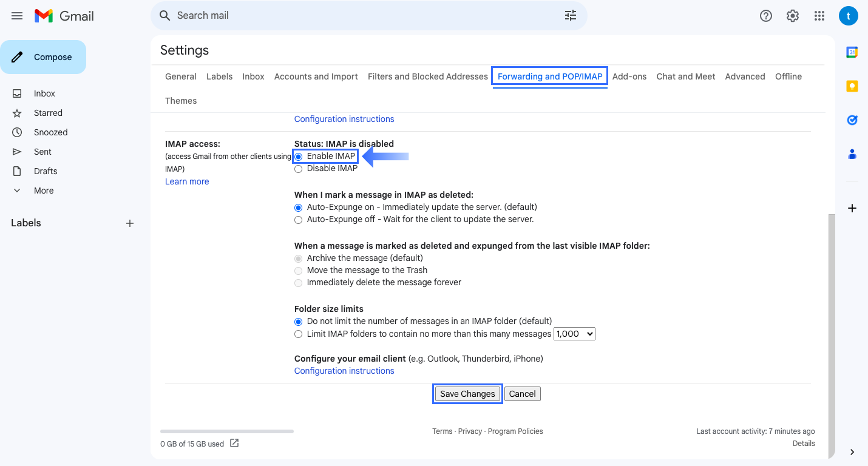The image size is (868, 466).
Task: Open the Gmail support Help icon
Action: coord(765,16)
